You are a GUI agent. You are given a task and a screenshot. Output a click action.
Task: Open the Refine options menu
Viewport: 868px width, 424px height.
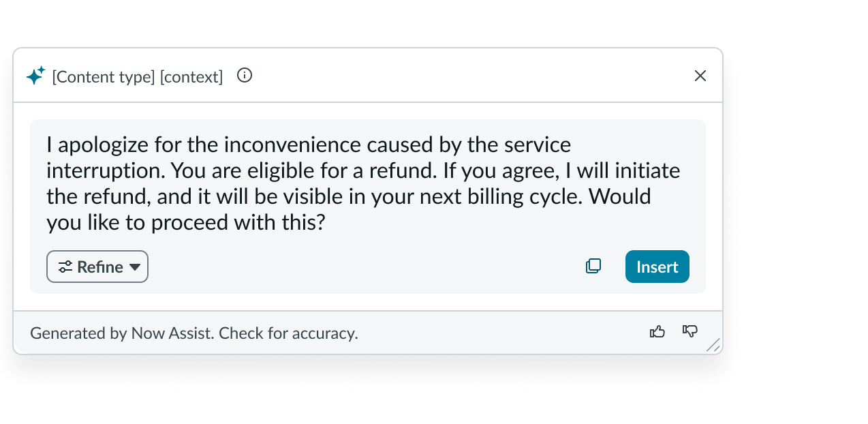pos(97,267)
